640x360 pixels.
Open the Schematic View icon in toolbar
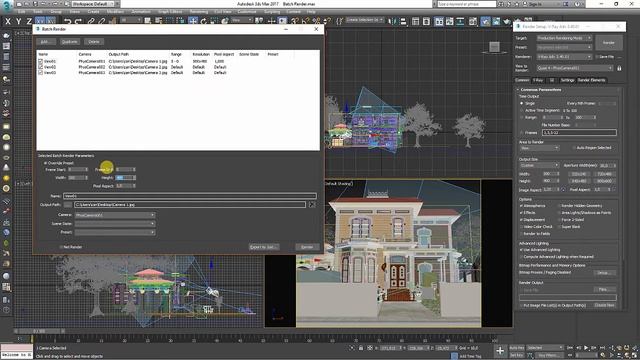click(x=460, y=21)
